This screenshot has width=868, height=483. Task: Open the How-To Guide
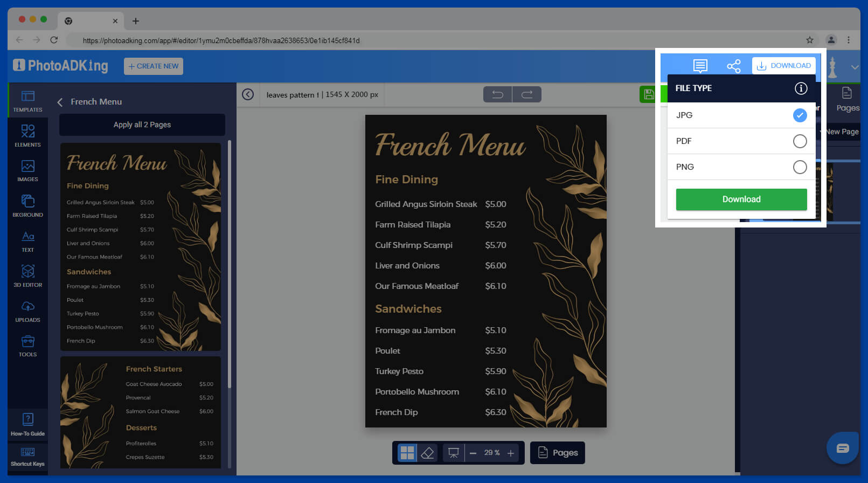[27, 425]
